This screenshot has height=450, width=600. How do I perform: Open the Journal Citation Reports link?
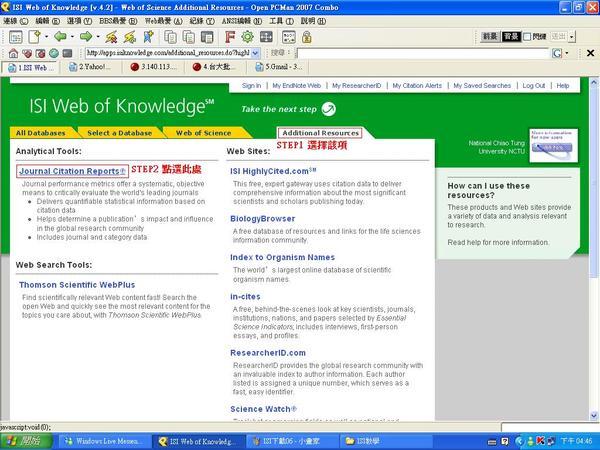(x=72, y=171)
